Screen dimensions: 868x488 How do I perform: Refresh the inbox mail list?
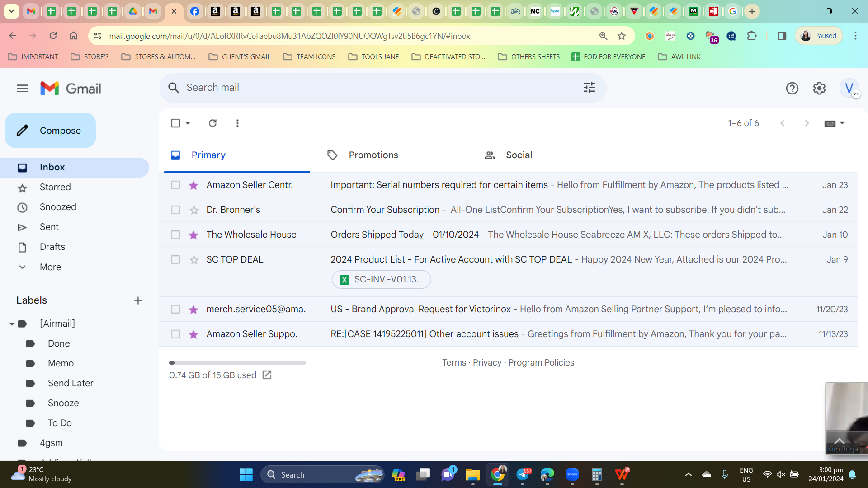(x=212, y=123)
